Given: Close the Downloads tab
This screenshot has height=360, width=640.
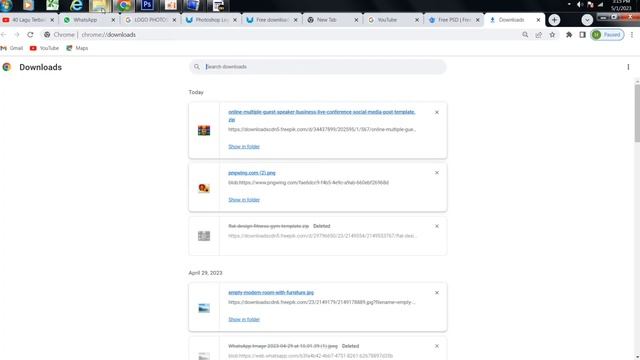Looking at the screenshot, I should tap(538, 20).
